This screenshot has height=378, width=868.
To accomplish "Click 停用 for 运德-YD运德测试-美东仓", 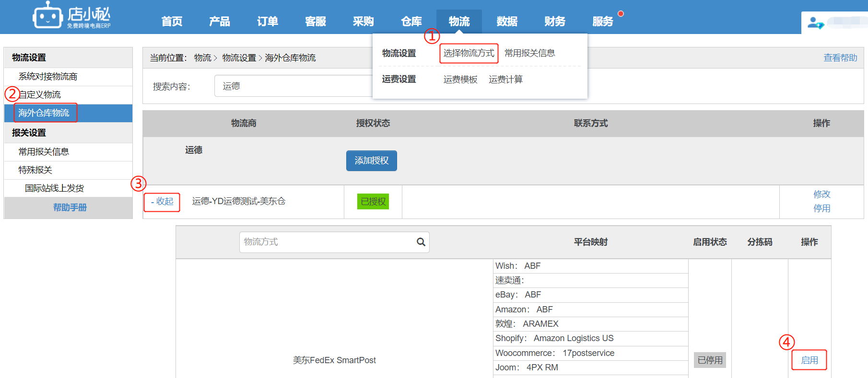I will point(822,208).
